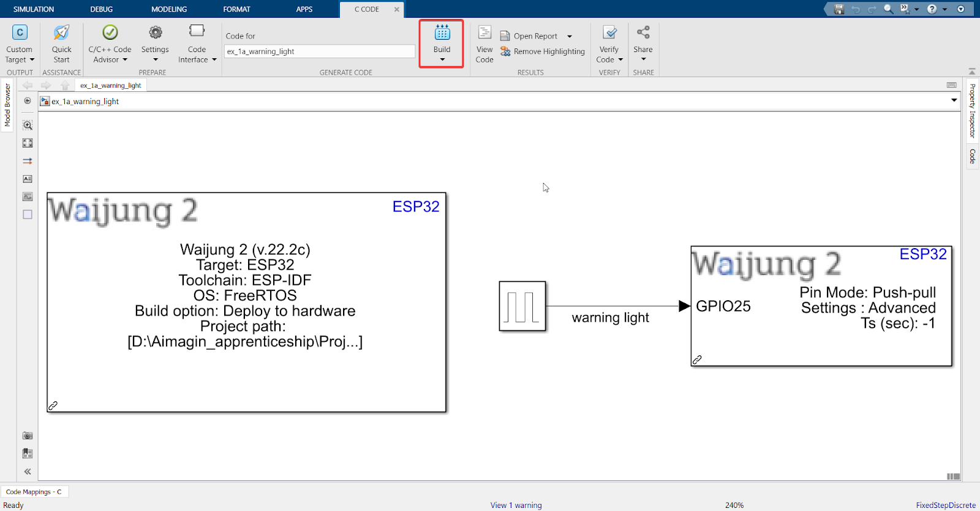Expand the Verify Code dropdown arrow
This screenshot has height=511, width=980.
point(620,60)
